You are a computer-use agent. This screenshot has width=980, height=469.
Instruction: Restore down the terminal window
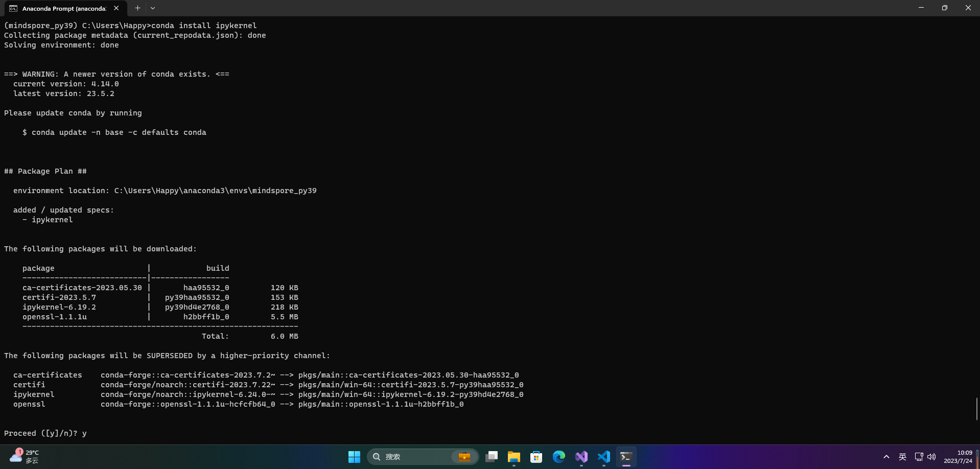(945, 8)
